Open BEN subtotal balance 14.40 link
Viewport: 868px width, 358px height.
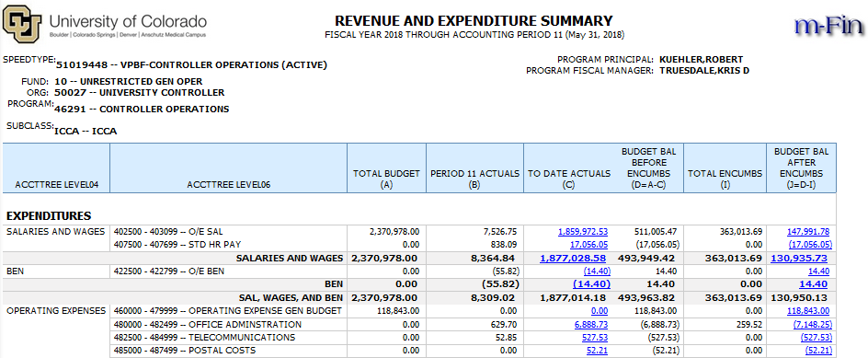[x=813, y=284]
